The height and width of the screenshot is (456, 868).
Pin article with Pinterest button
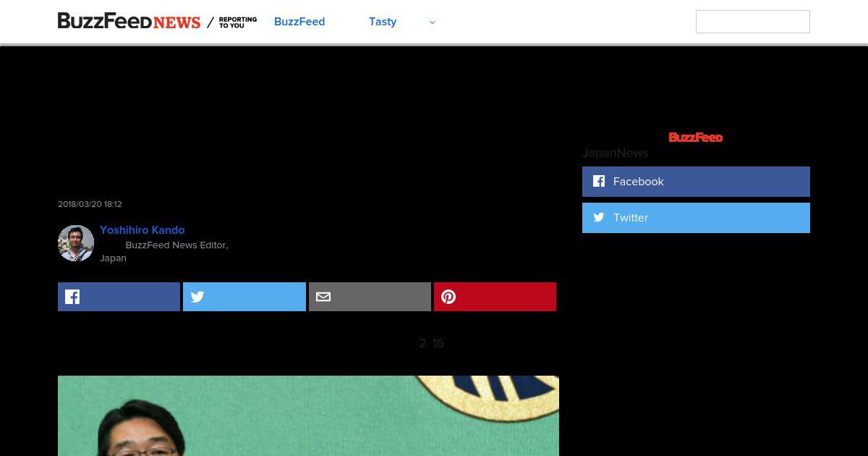[495, 297]
